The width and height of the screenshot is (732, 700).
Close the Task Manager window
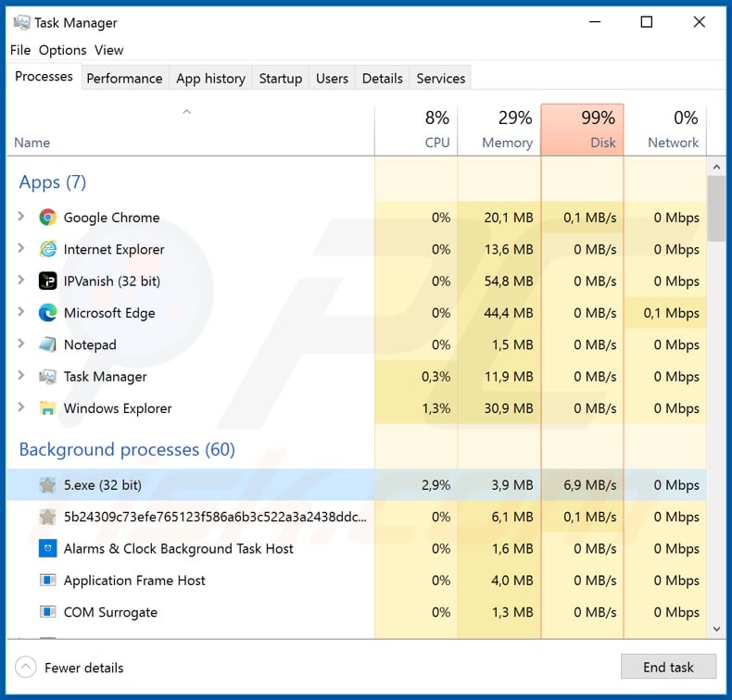pyautogui.click(x=699, y=22)
